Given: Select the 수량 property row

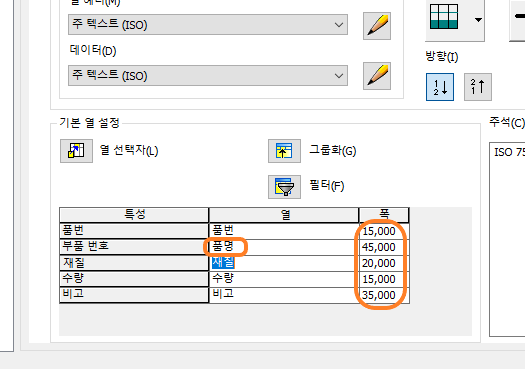Looking at the screenshot, I should [134, 279].
